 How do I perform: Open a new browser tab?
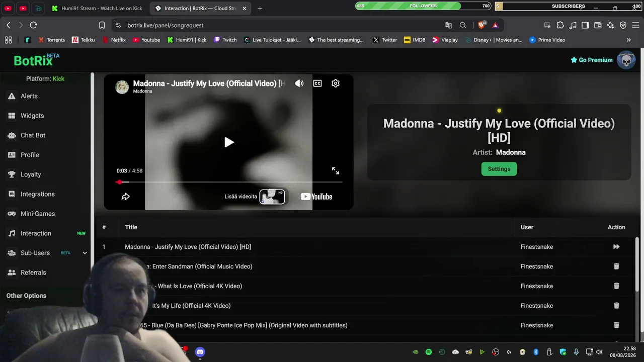(260, 8)
